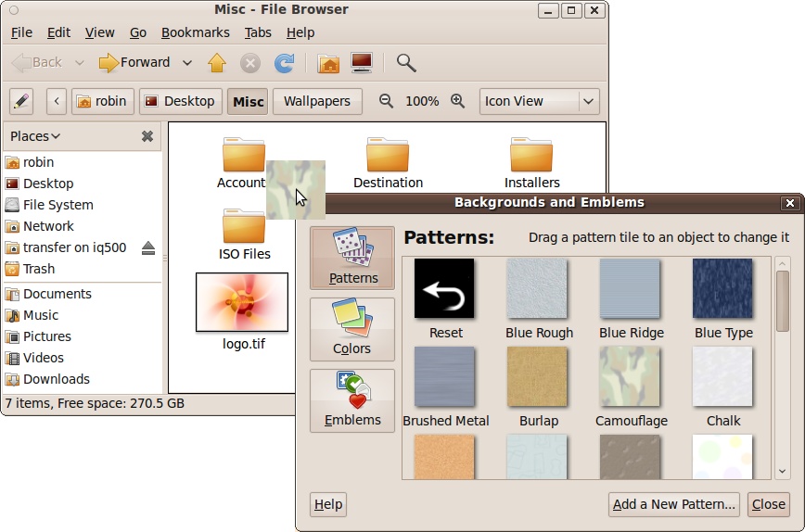Image resolution: width=805 pixels, height=532 pixels.
Task: Click the Back button
Action: [x=37, y=63]
